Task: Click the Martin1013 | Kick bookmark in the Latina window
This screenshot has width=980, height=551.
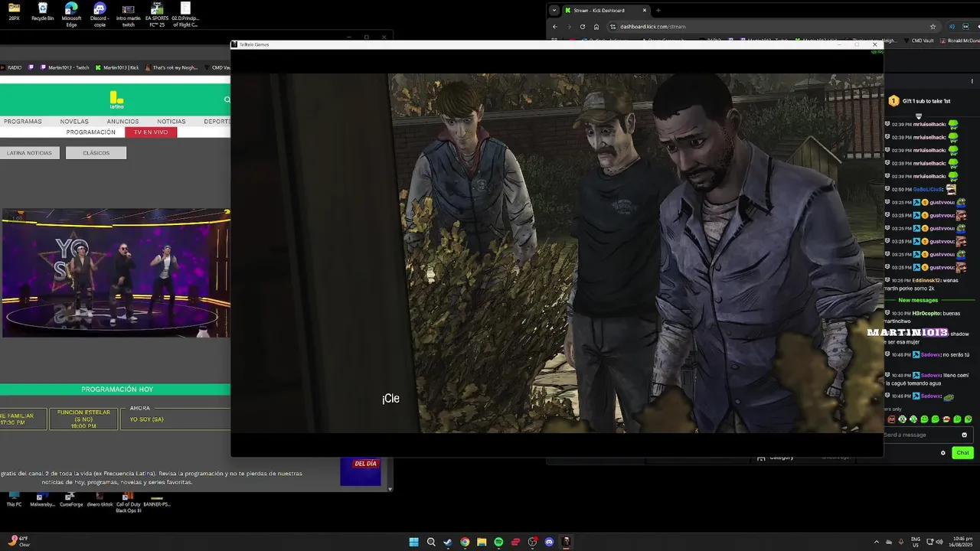Action: [x=117, y=67]
